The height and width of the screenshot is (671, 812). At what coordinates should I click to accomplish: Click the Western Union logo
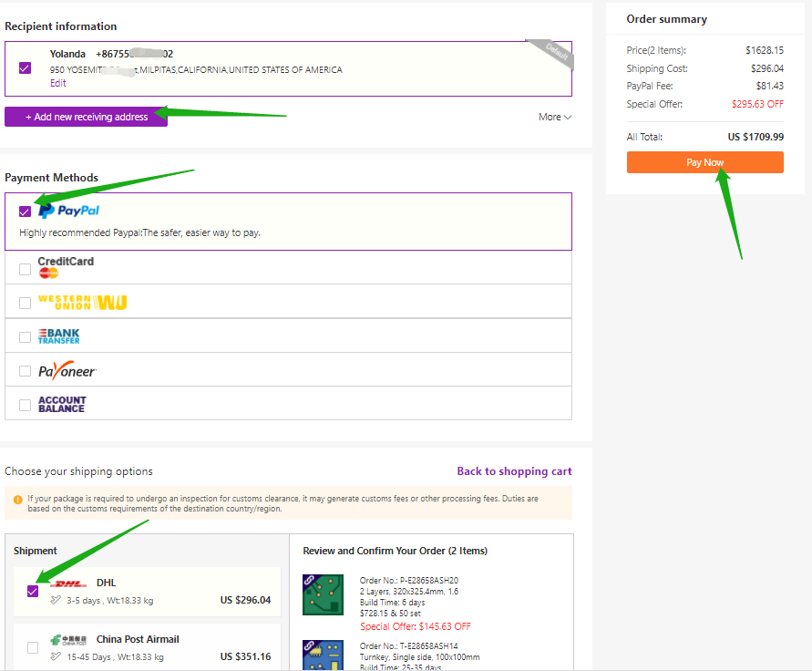coord(82,302)
